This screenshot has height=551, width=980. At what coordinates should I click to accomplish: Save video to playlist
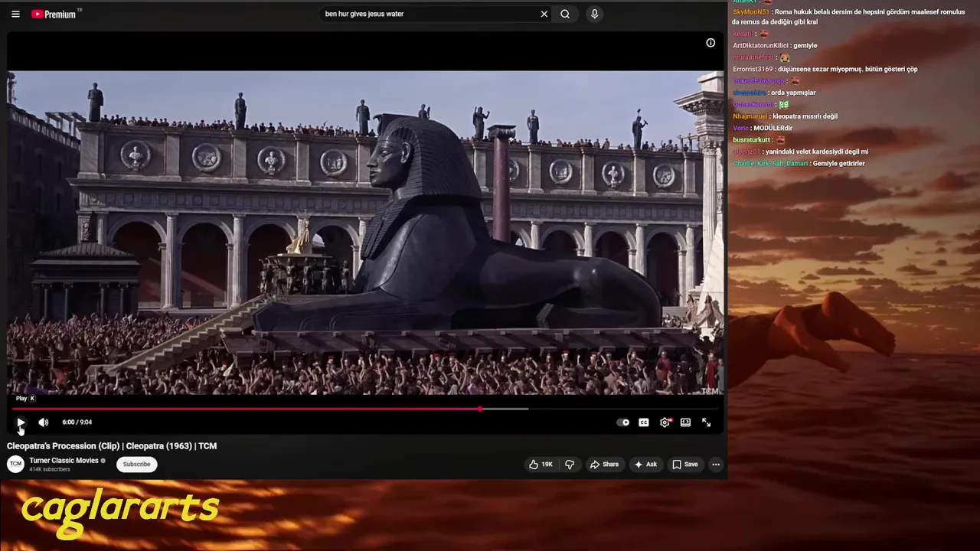[x=684, y=465]
